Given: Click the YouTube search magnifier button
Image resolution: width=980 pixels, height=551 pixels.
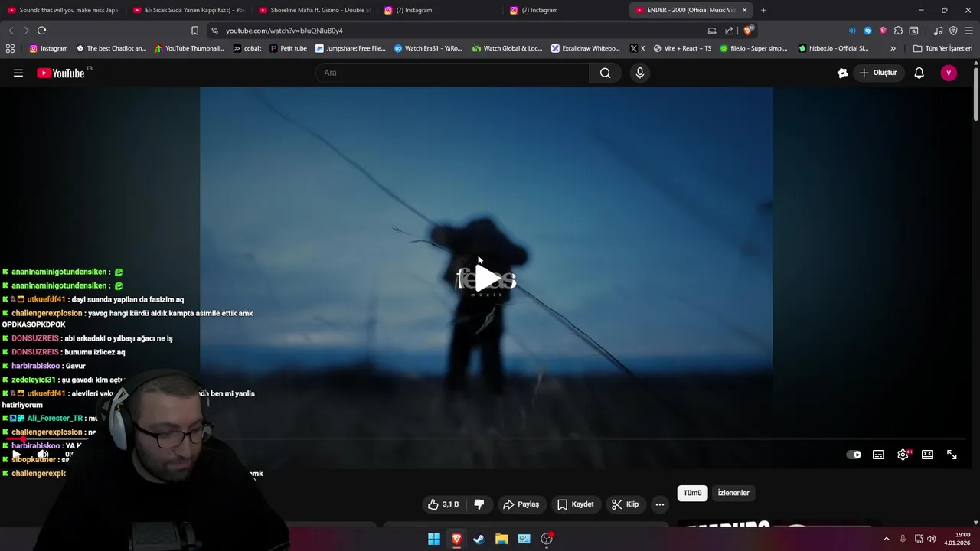Looking at the screenshot, I should (x=605, y=73).
